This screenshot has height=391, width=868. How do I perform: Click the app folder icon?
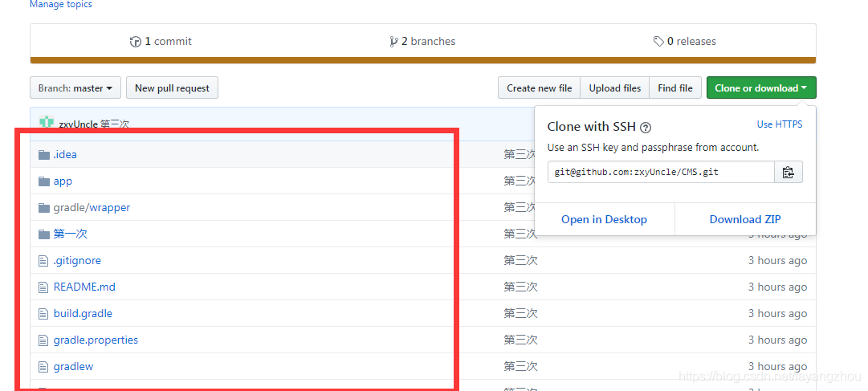tap(44, 181)
